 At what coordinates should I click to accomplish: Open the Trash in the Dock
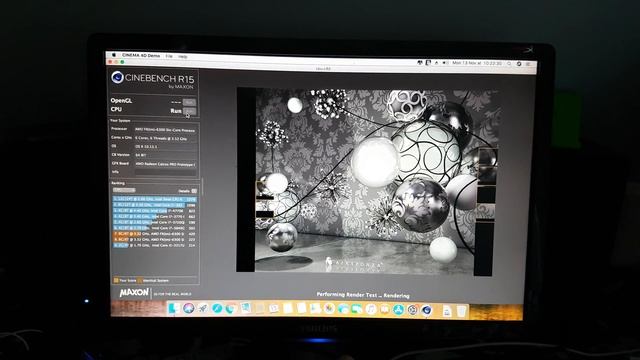click(x=461, y=311)
